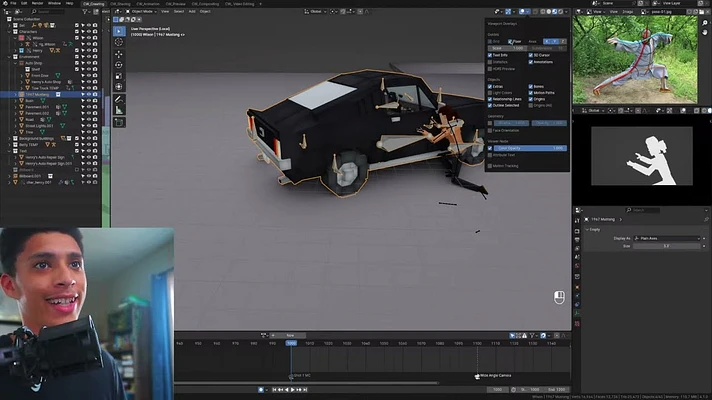This screenshot has height=400, width=712.
Task: Jump to timeline start frame
Action: [x=274, y=390]
